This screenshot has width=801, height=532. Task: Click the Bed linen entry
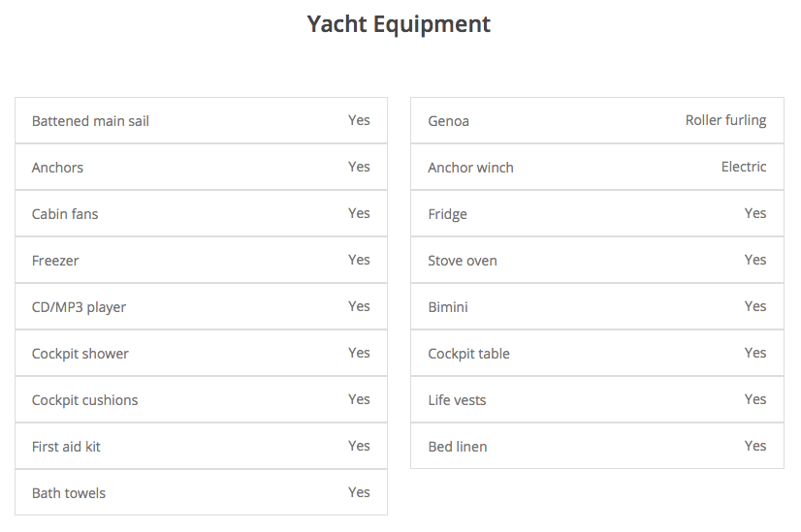pos(457,447)
